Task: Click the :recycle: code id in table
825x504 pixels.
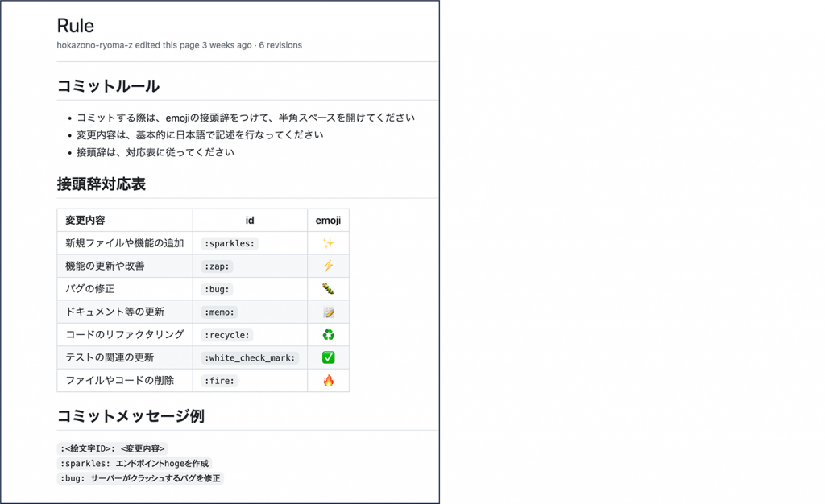Action: click(x=227, y=335)
